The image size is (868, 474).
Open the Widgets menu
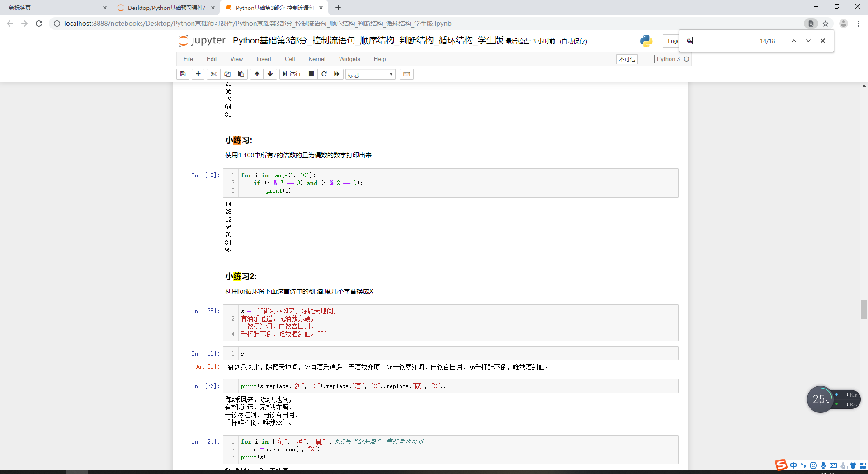point(349,59)
